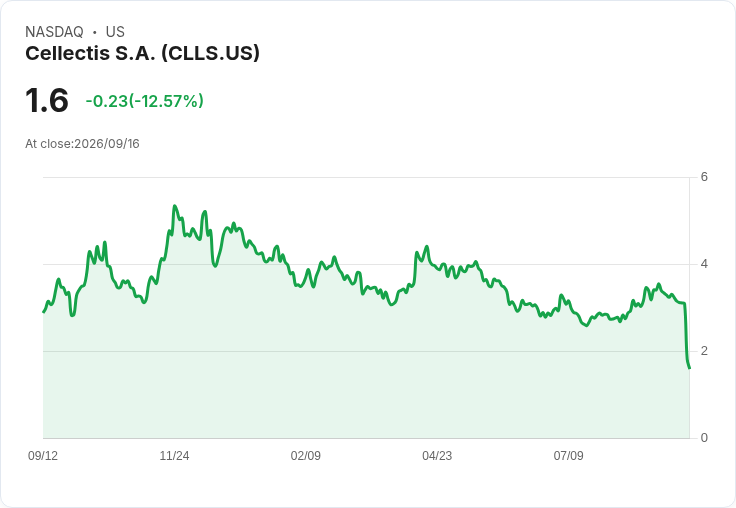Click the -0.23(-12.57%) change value
Screen dimensions: 736x508
145,101
